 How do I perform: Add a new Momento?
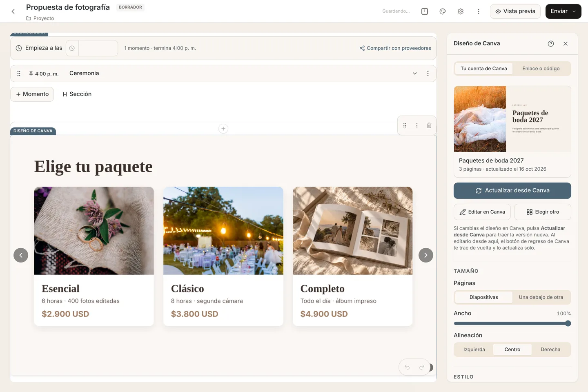(x=32, y=94)
